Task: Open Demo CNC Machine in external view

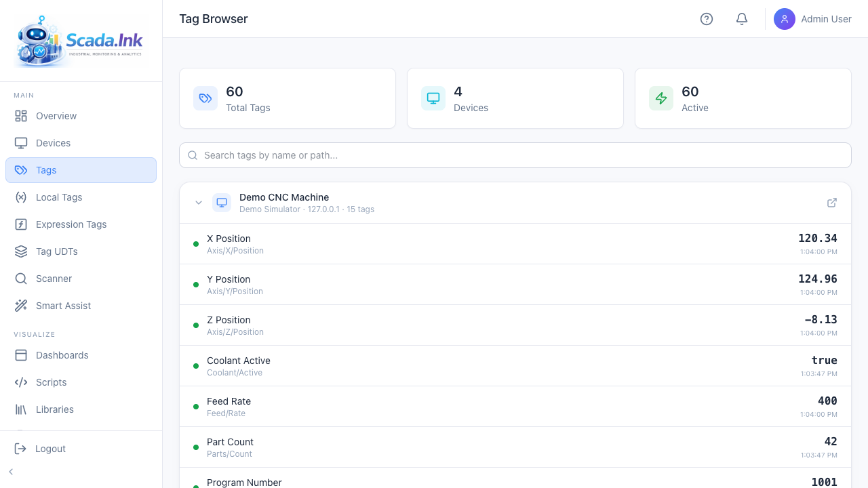Action: click(832, 203)
